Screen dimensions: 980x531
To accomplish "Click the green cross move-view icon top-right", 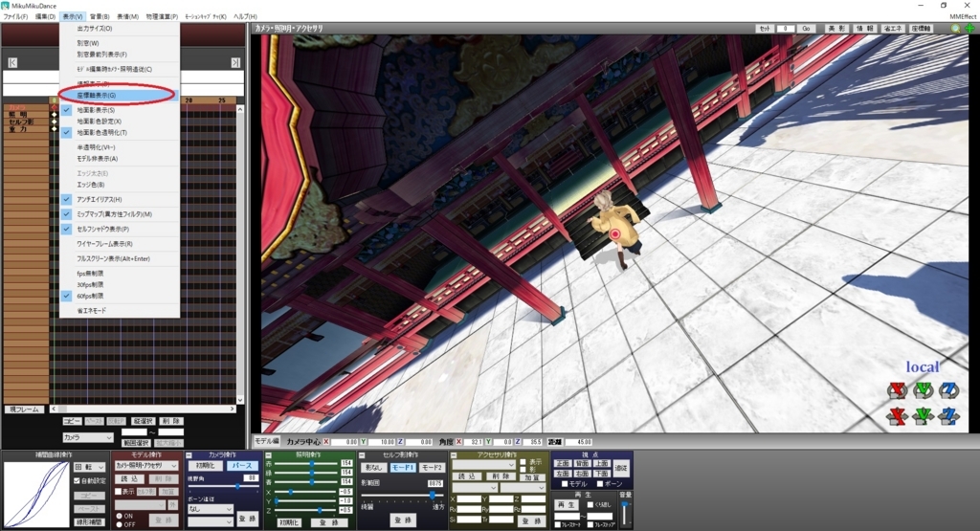I will (x=969, y=29).
